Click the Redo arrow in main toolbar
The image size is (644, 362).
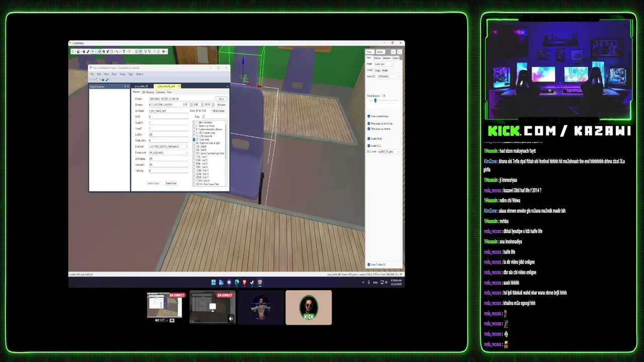(x=130, y=51)
